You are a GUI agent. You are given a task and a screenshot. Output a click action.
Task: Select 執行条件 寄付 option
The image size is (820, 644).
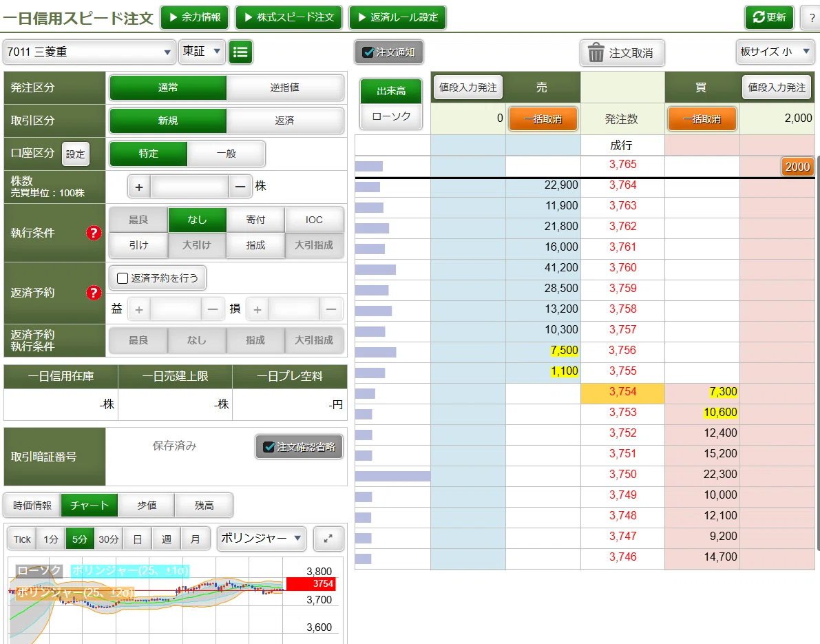coord(255,220)
